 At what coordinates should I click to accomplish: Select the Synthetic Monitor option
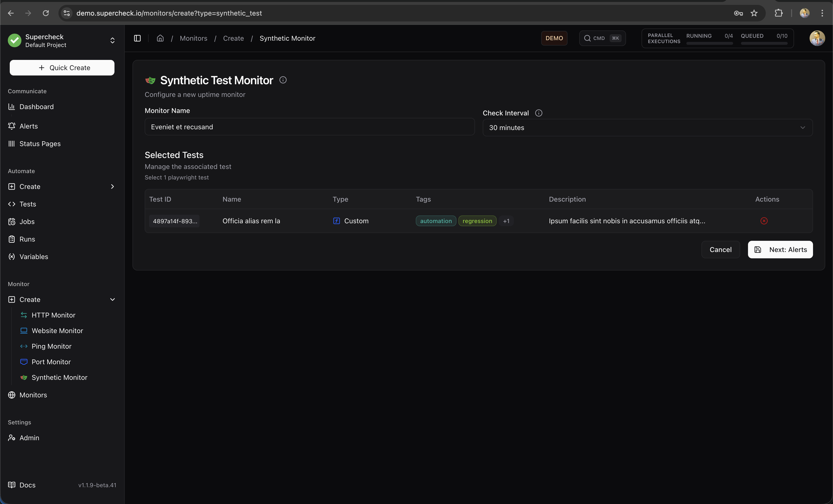coord(59,377)
